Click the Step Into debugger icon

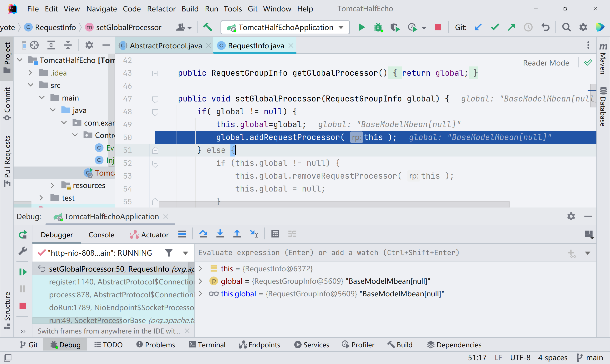pos(220,234)
